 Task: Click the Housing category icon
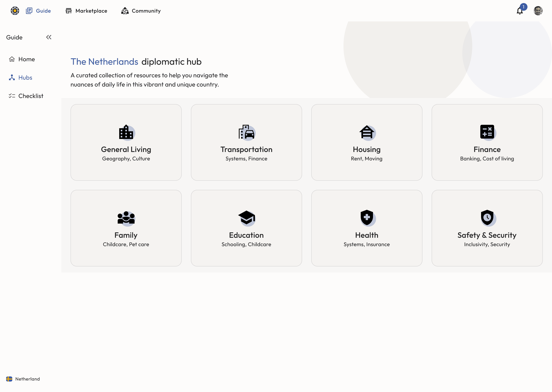(366, 132)
